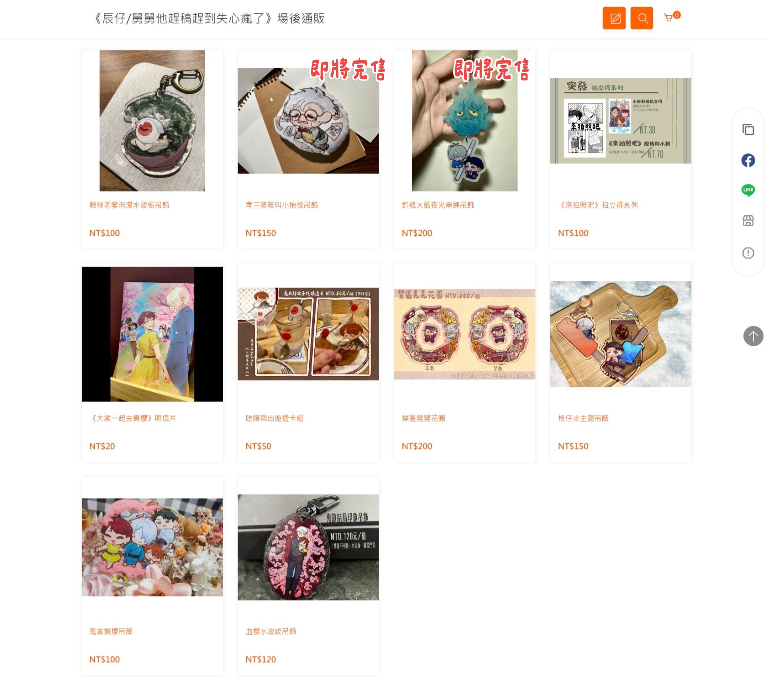
Task: Open 李三吱吱叫小抱枕吊飾 product link
Action: [x=282, y=205]
